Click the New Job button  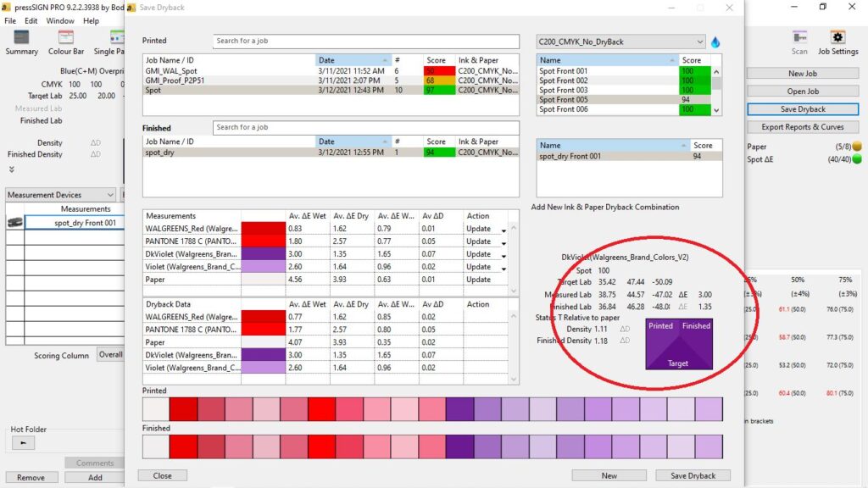tap(802, 73)
